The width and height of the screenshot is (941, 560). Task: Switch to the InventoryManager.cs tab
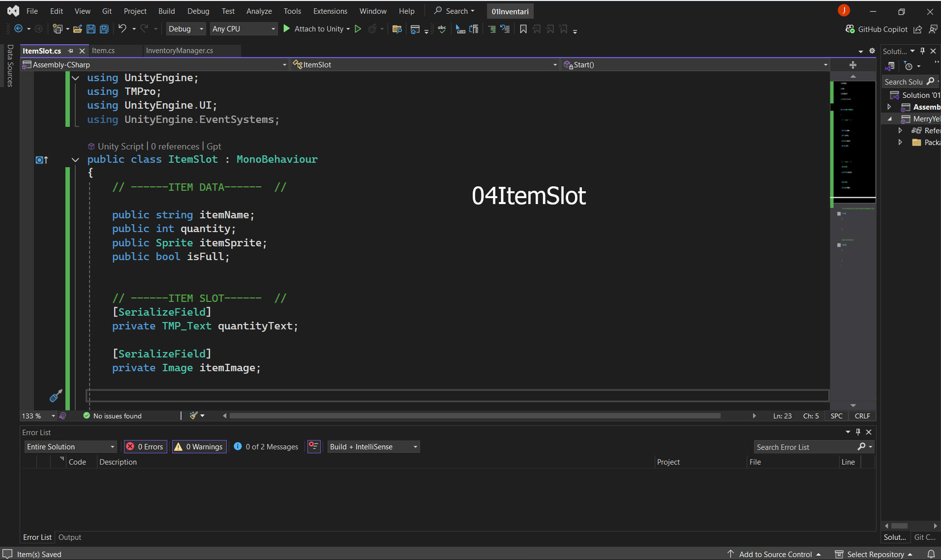180,51
